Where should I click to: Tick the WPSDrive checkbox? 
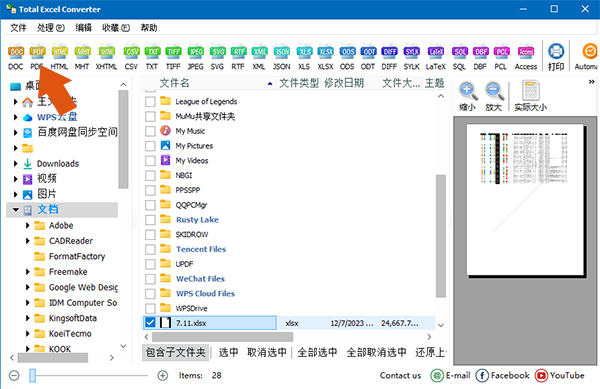coord(150,308)
